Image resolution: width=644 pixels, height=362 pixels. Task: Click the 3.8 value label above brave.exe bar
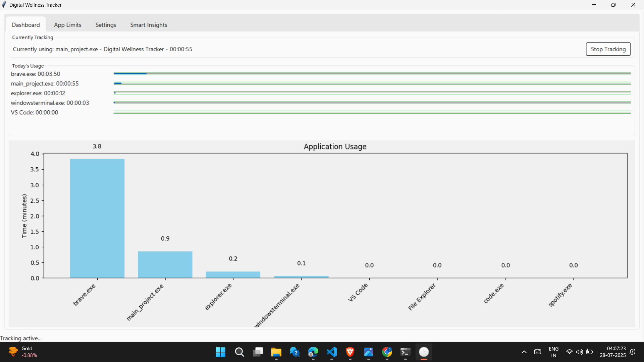pos(97,146)
